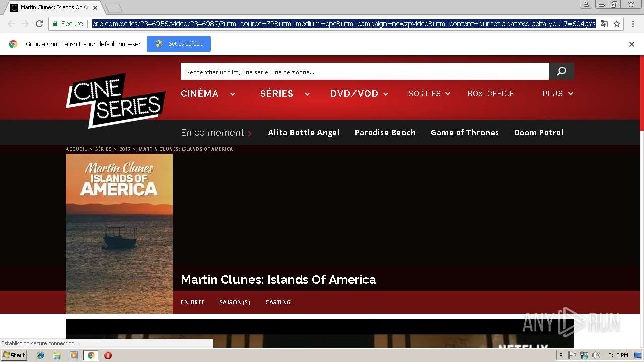
Task: Reload the page with the refresh icon
Action: (x=39, y=24)
